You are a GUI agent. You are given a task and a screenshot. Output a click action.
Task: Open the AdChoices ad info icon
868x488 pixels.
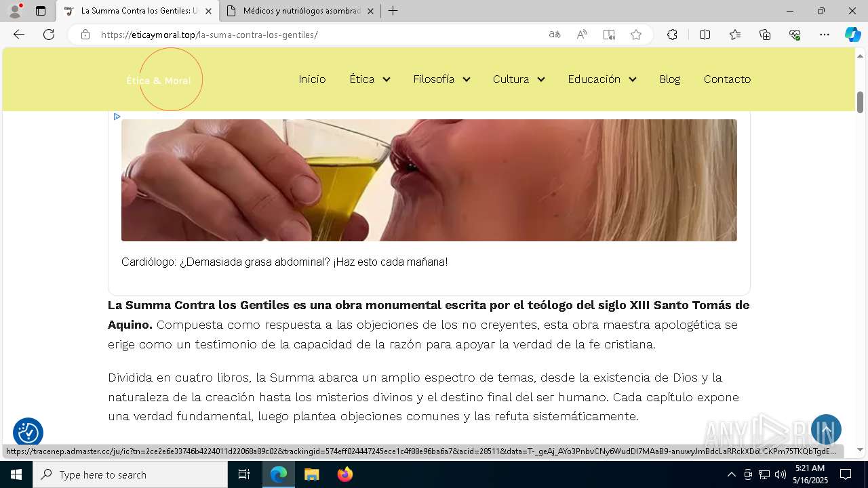tap(117, 117)
